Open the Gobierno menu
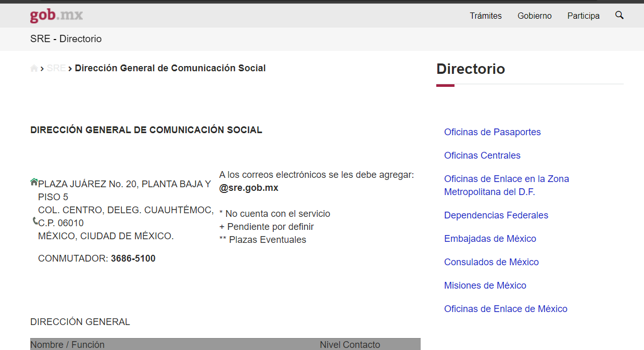 point(534,16)
